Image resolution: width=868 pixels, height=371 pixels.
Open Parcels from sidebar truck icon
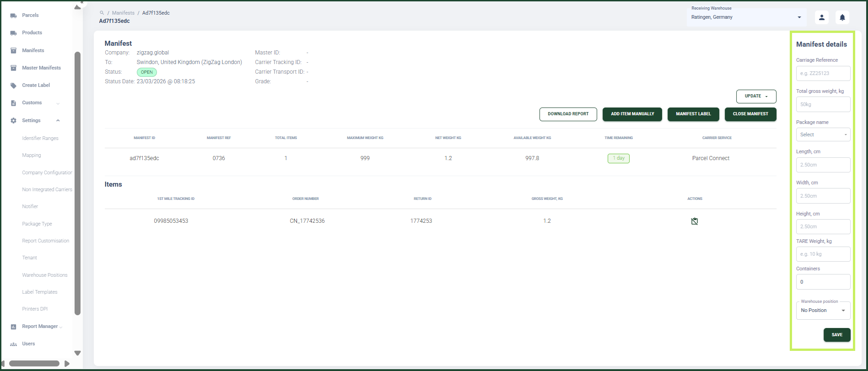(x=13, y=16)
